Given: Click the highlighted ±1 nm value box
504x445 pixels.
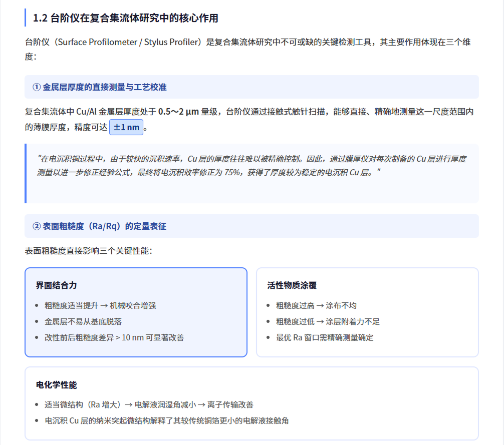Looking at the screenshot, I should coord(126,127).
